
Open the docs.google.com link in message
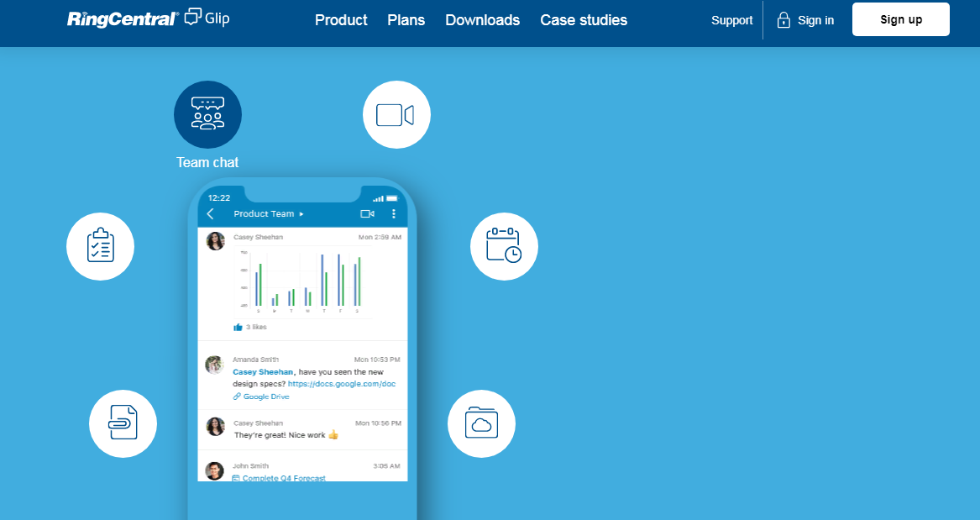342,384
